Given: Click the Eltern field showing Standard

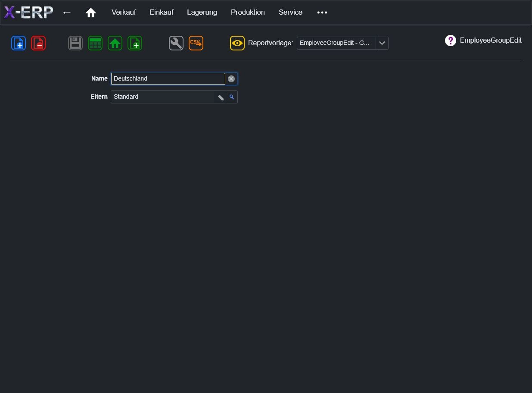Looking at the screenshot, I should point(162,97).
